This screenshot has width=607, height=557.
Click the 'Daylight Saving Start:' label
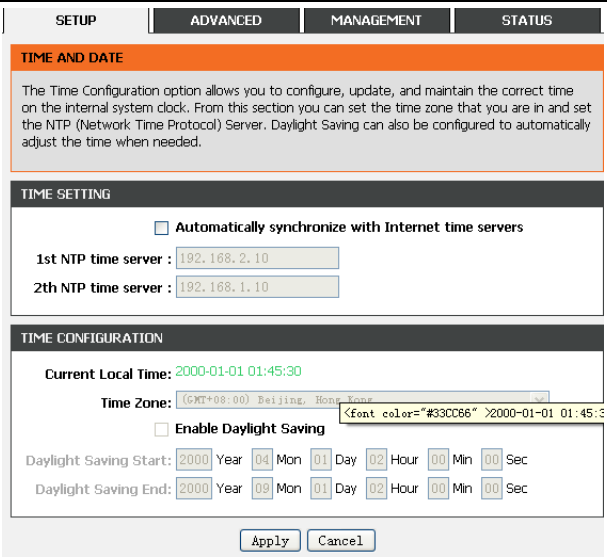(99, 460)
